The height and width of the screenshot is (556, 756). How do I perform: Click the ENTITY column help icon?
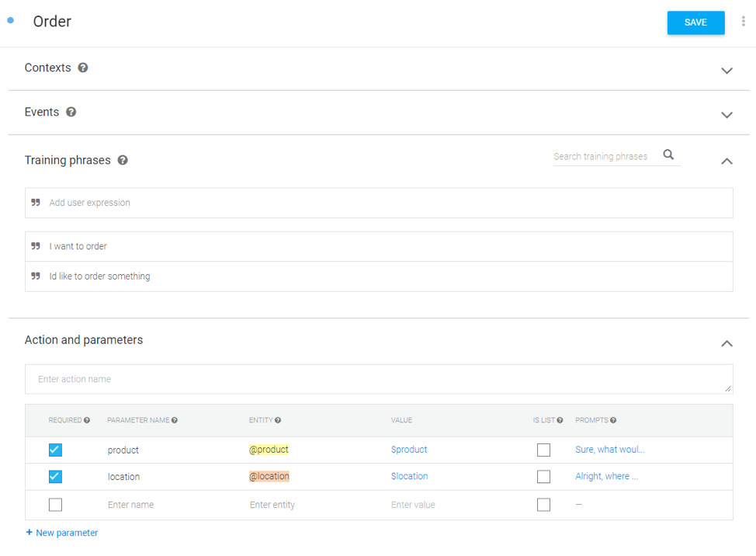[x=278, y=421]
